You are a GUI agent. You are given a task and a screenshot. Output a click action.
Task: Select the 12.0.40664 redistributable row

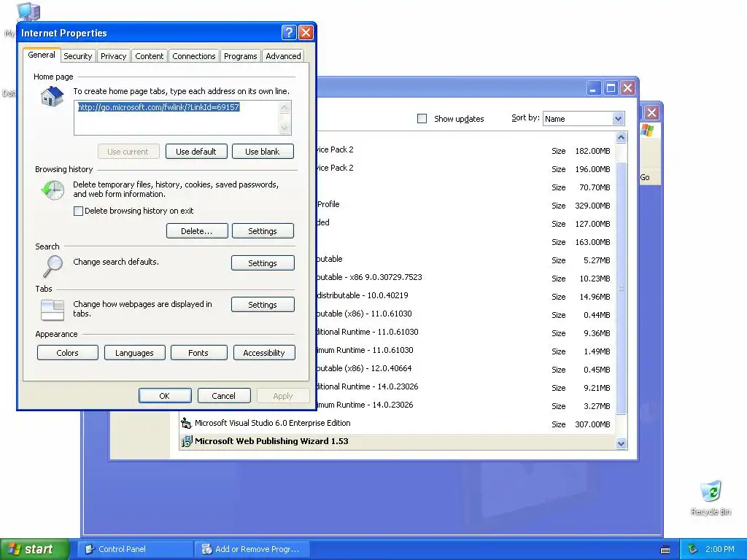click(465, 369)
